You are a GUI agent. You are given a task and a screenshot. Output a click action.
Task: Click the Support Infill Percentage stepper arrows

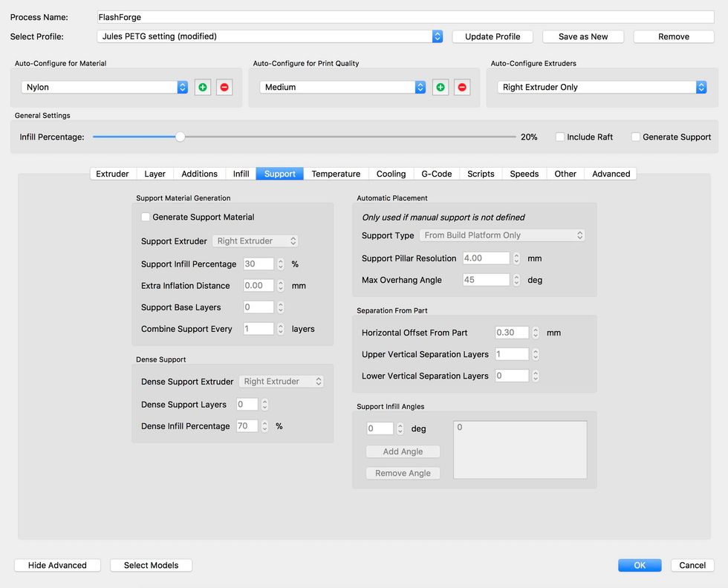(280, 264)
